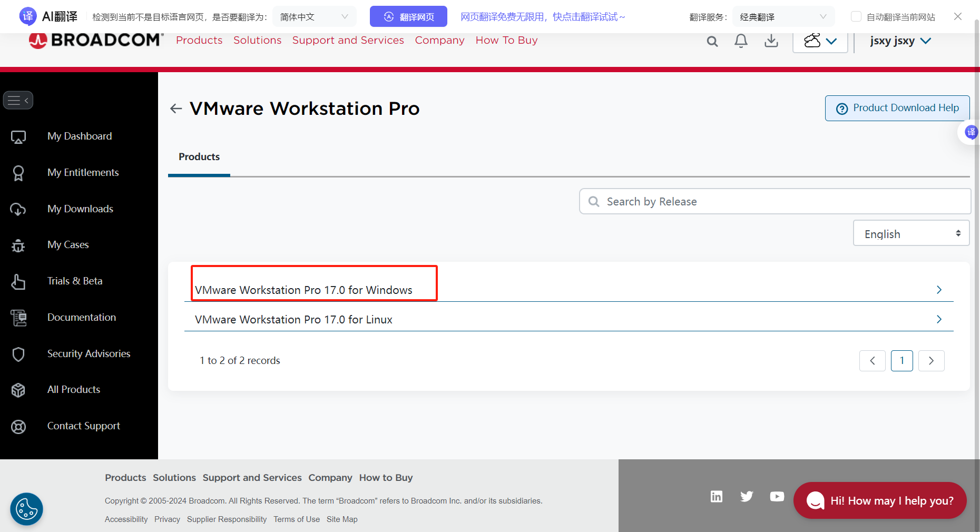
Task: Select My Downloads in sidebar
Action: pos(80,209)
